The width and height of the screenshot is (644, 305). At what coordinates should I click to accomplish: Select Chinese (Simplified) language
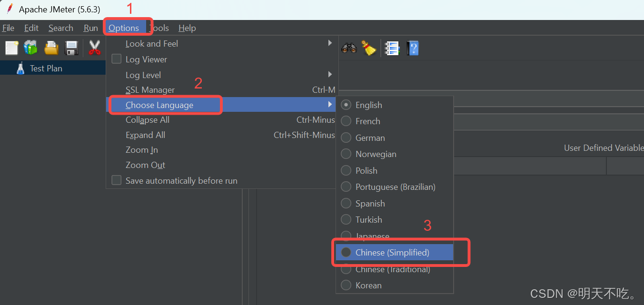point(395,253)
